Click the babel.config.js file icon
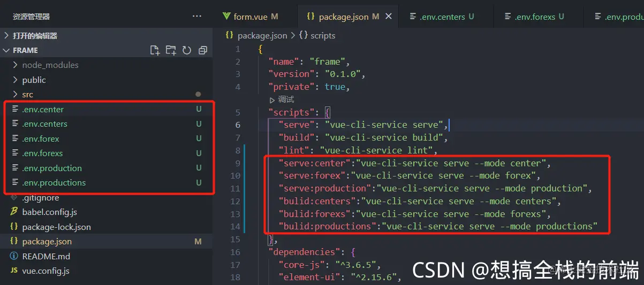The width and height of the screenshot is (644, 285). coord(14,212)
